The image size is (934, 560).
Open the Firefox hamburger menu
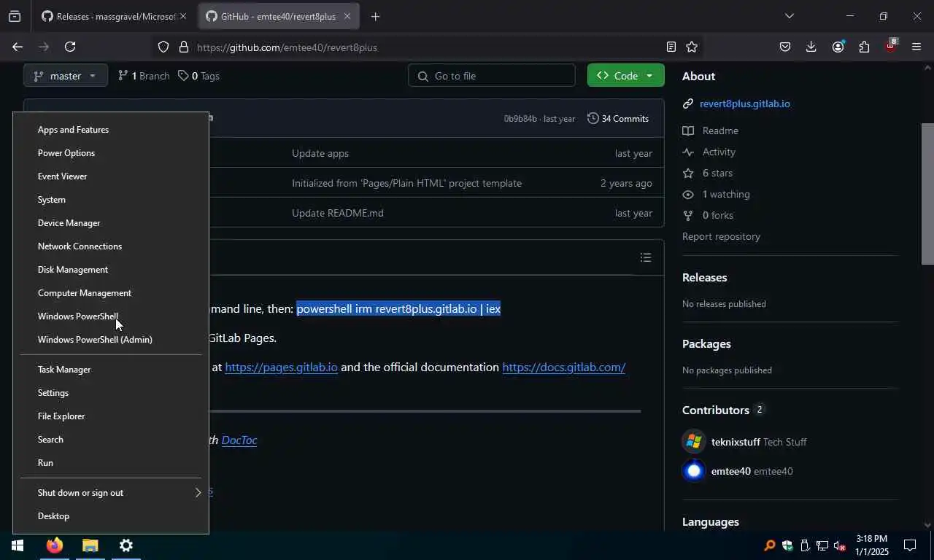pyautogui.click(x=916, y=47)
